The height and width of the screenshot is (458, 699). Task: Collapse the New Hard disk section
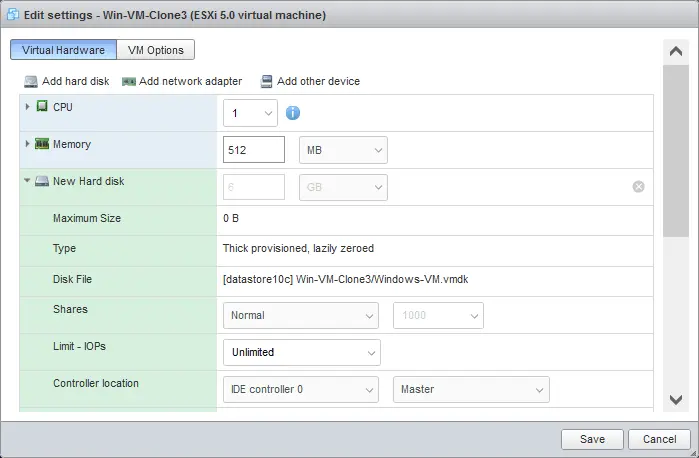(27, 181)
